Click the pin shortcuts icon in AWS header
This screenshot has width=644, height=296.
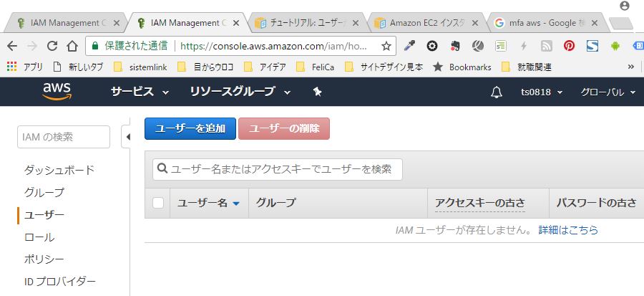coord(317,92)
